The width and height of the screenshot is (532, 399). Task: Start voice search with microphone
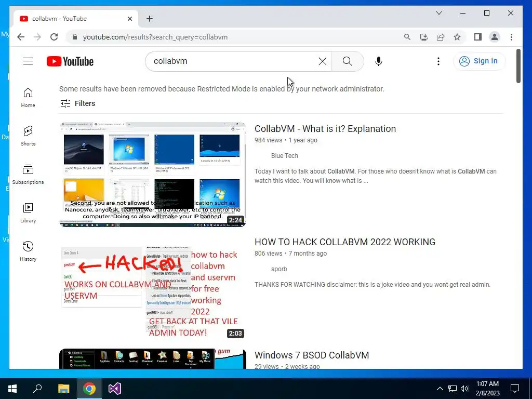click(x=379, y=61)
